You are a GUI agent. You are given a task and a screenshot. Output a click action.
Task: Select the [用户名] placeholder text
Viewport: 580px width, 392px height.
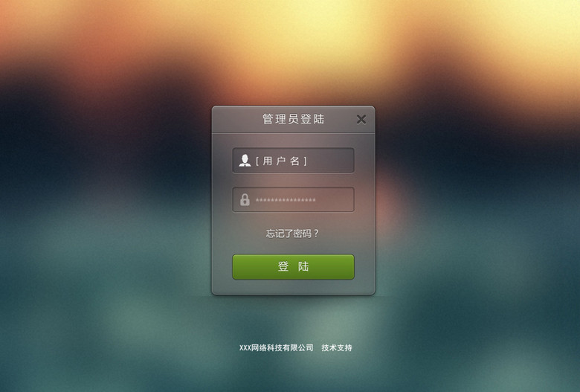(x=281, y=161)
